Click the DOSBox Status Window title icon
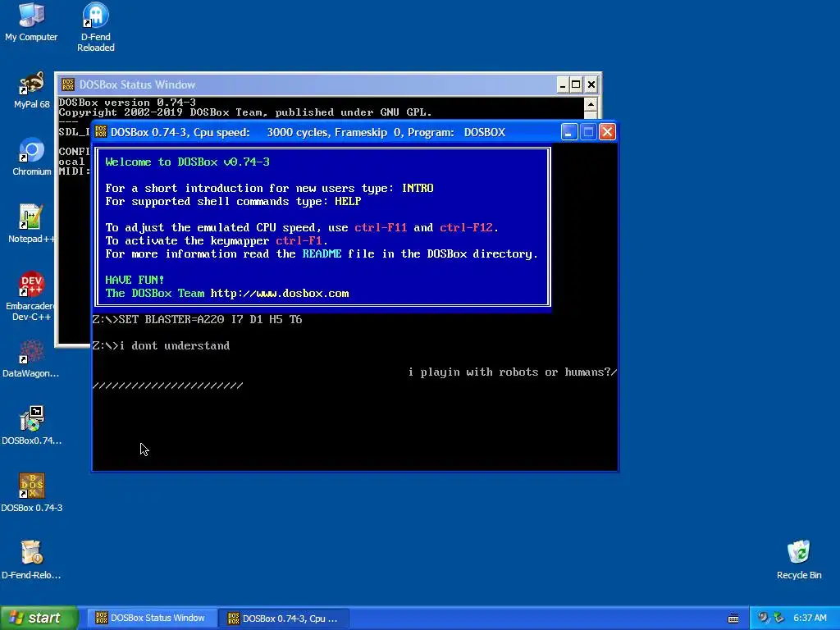This screenshot has width=840, height=630. coord(68,84)
